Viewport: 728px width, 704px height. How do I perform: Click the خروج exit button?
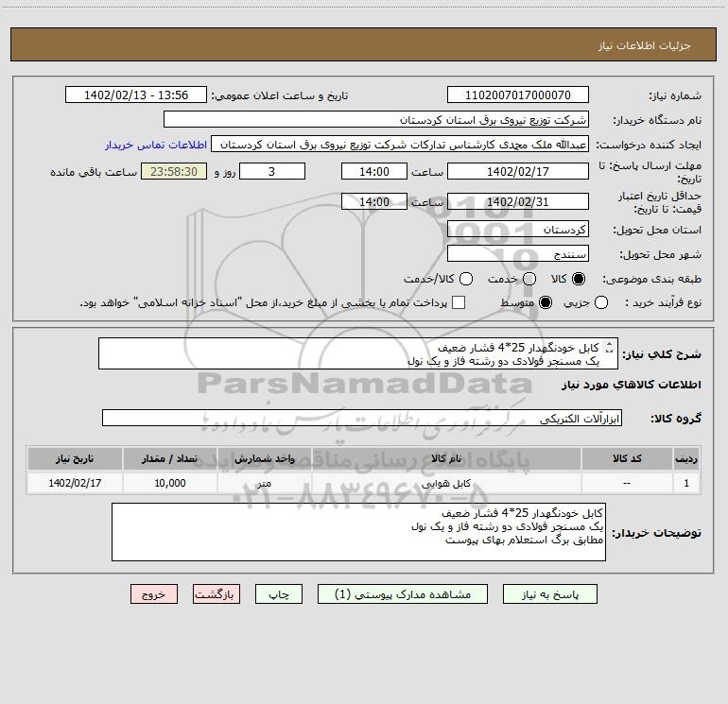coord(154,594)
